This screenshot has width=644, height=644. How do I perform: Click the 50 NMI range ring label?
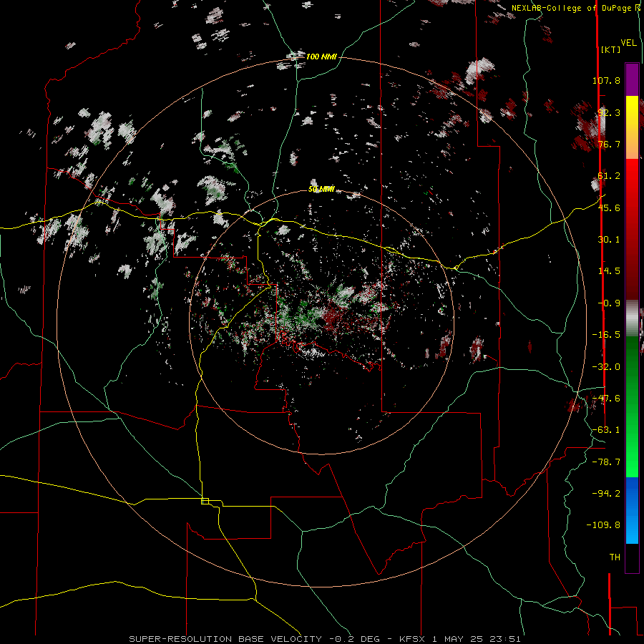(x=321, y=190)
